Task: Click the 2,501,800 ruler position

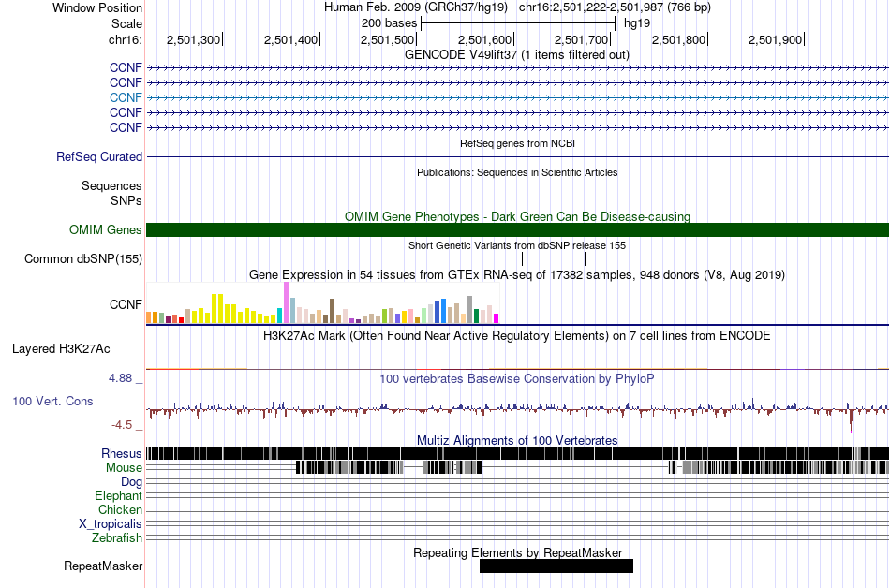Action: point(678,39)
